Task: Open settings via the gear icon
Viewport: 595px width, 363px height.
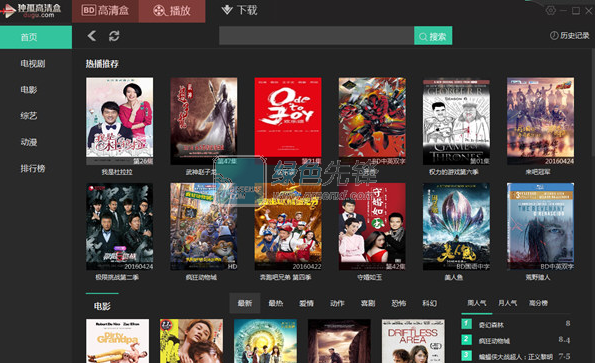Action: 551,11
